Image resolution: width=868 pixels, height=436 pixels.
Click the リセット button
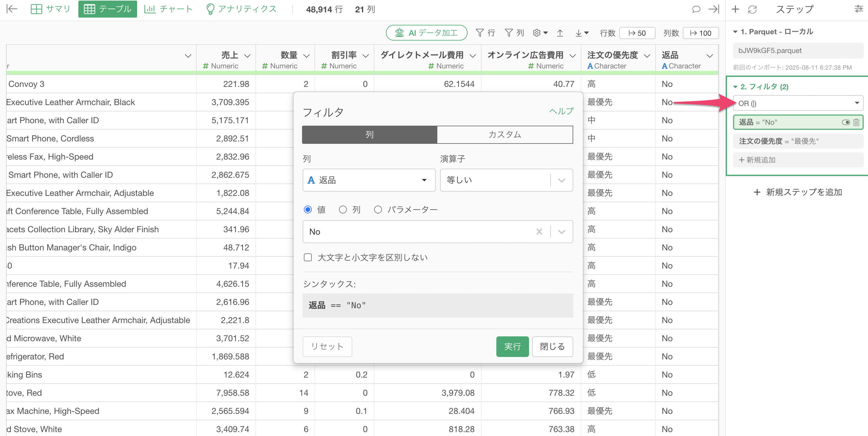pyautogui.click(x=327, y=346)
